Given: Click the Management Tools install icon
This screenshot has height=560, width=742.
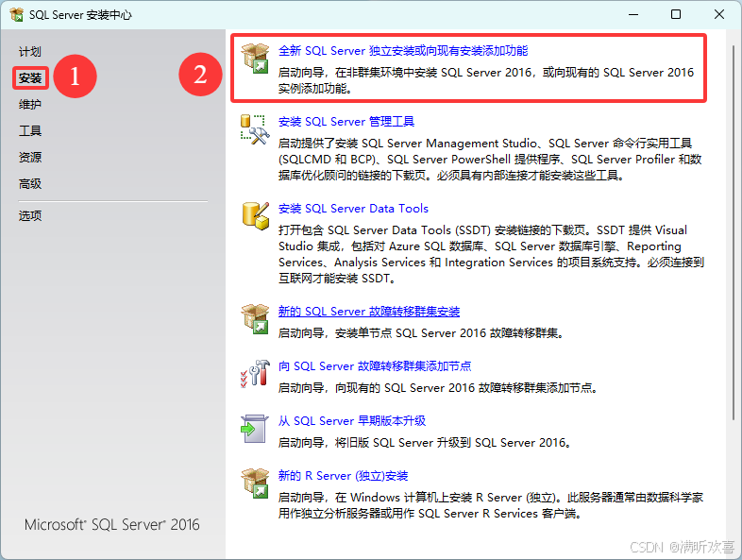Looking at the screenshot, I should point(255,129).
